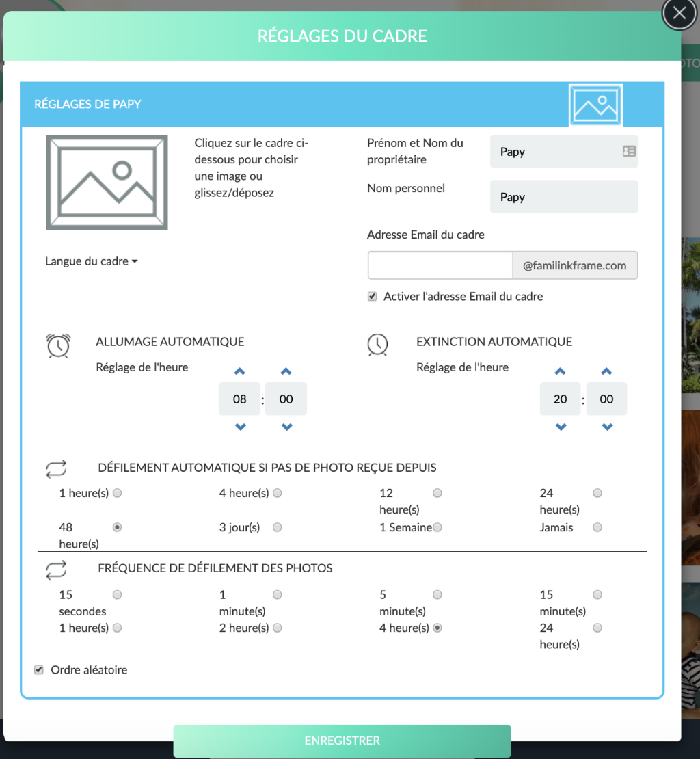Click the frame email address input
This screenshot has height=759, width=700.
coord(440,265)
